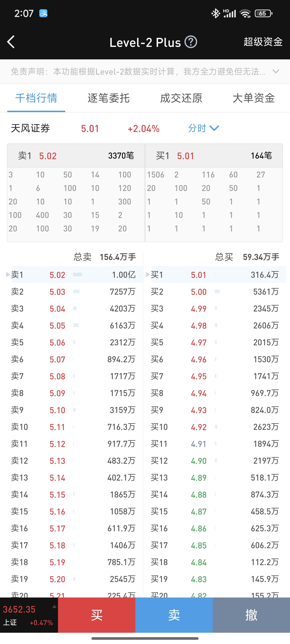290x644 pixels.
Task: Tap the red 买 buy button
Action: coord(97,615)
